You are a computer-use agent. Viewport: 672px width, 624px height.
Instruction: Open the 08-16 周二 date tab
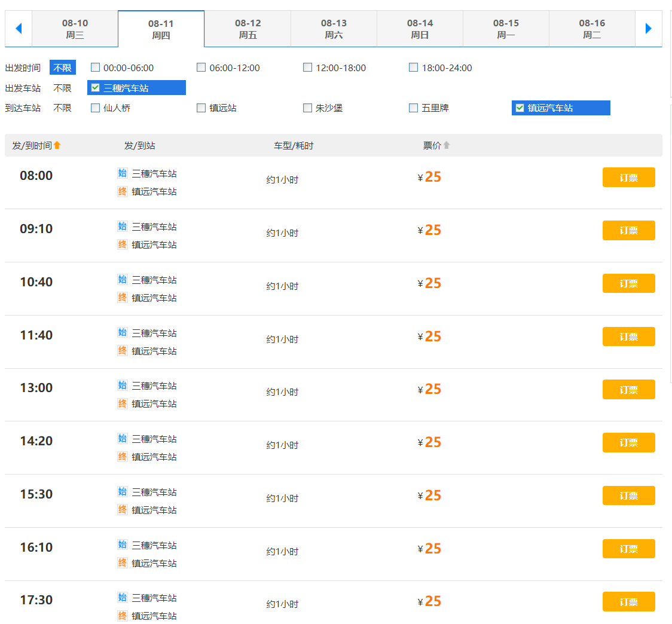592,29
